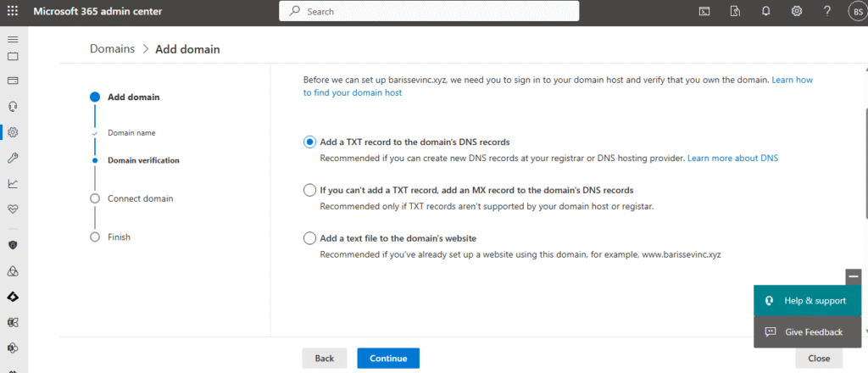Open the black diamond admin center icon

click(13, 297)
